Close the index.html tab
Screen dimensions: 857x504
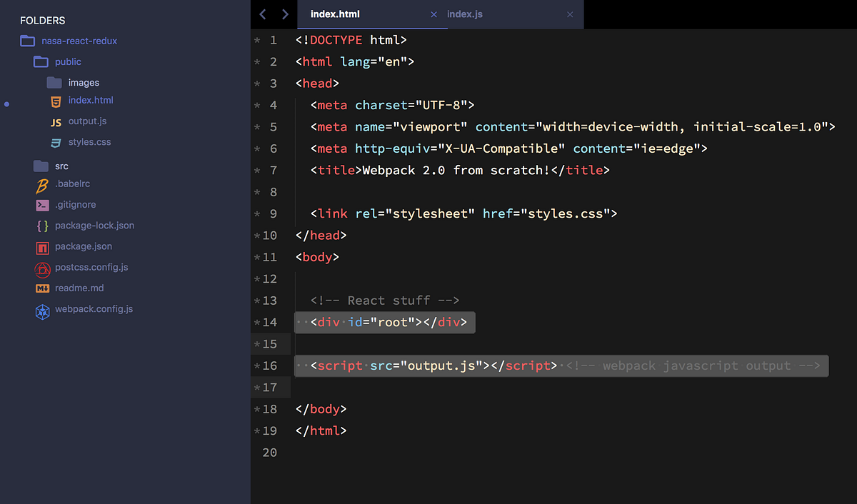click(x=434, y=14)
